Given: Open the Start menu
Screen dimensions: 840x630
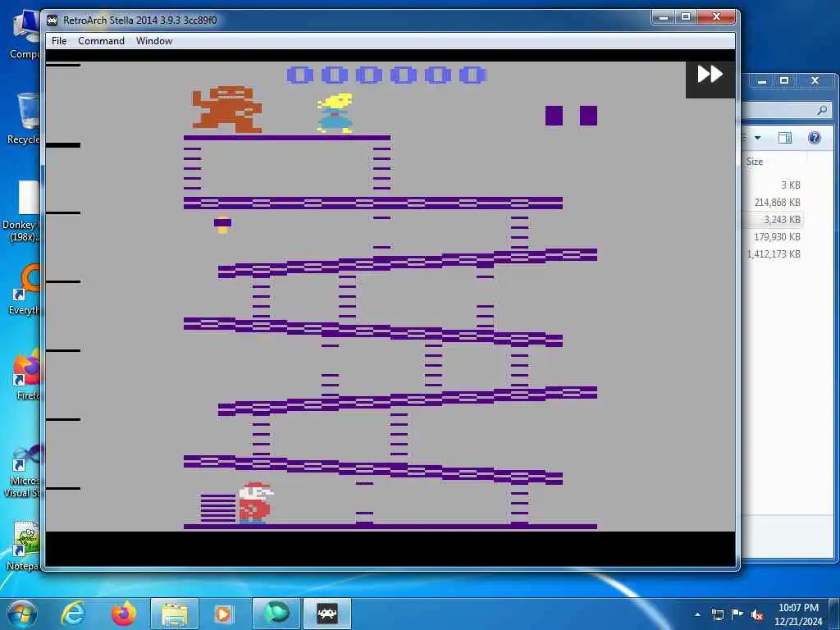Looking at the screenshot, I should pos(22,614).
